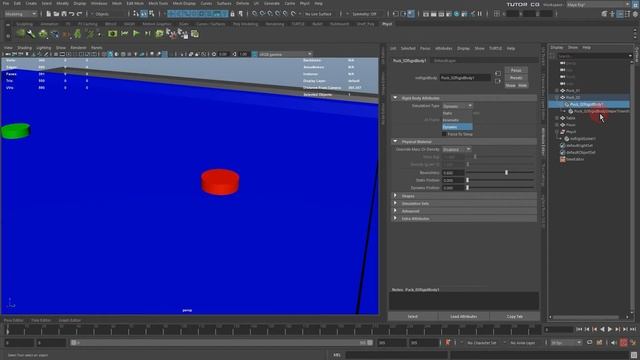The width and height of the screenshot is (640, 360).
Task: Click the lock selection padlock icon
Action: 233,14
